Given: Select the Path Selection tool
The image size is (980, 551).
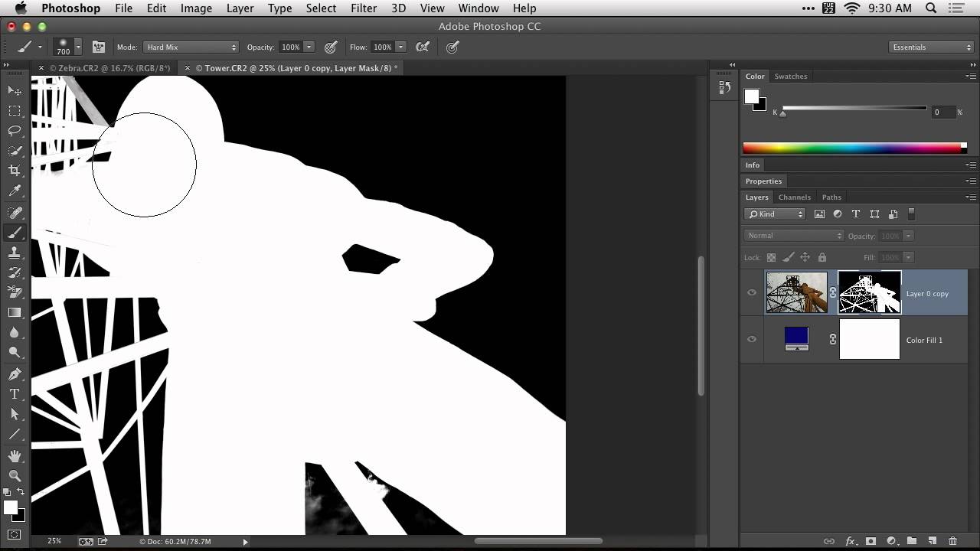Looking at the screenshot, I should [x=15, y=414].
